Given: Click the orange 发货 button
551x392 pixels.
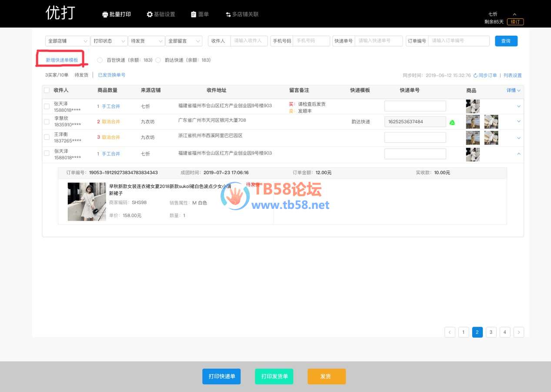Looking at the screenshot, I should coord(326,376).
